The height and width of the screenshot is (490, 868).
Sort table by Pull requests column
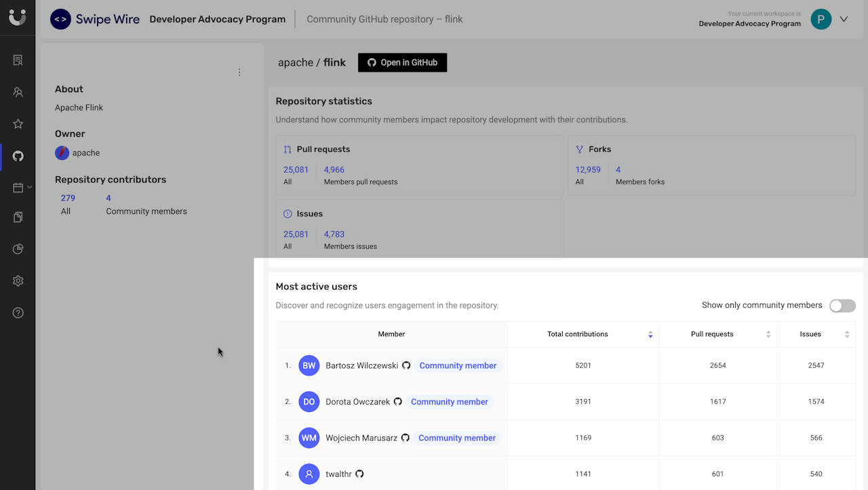[768, 334]
